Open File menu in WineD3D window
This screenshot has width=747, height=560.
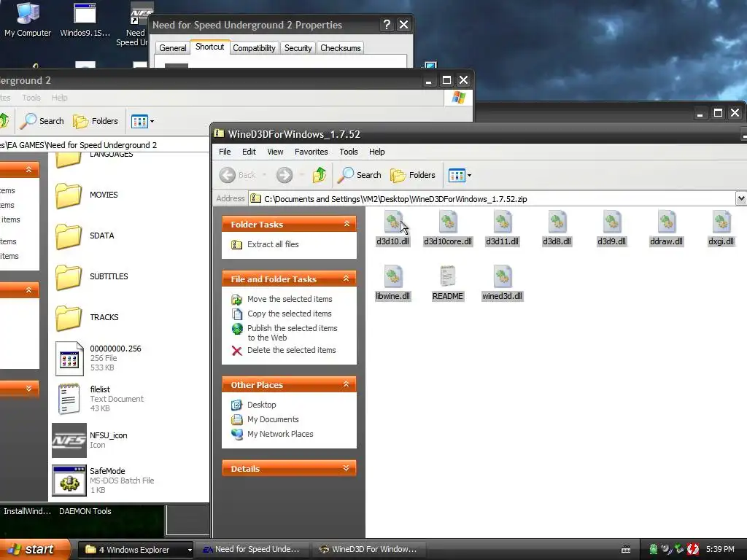[x=225, y=152]
